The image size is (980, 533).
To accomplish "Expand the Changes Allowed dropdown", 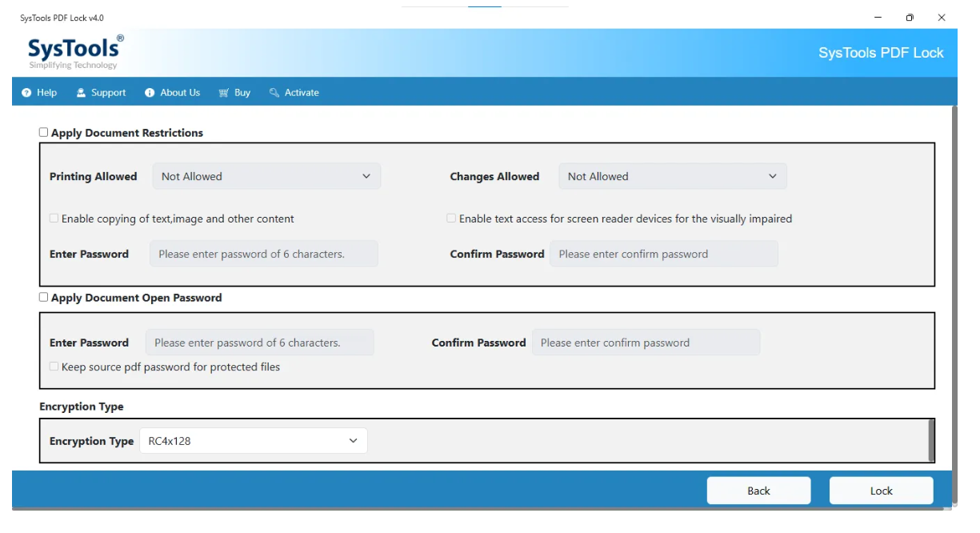I will point(672,177).
